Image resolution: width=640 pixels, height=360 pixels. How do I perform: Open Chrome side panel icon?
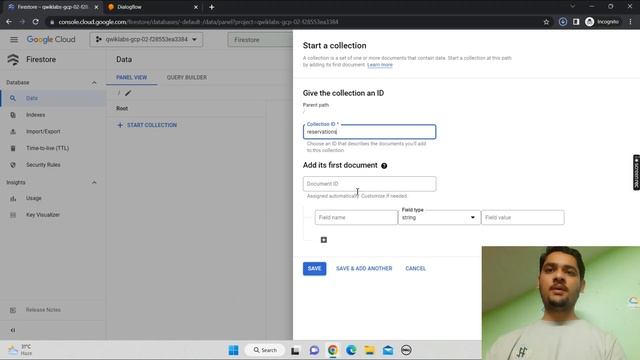(576, 22)
